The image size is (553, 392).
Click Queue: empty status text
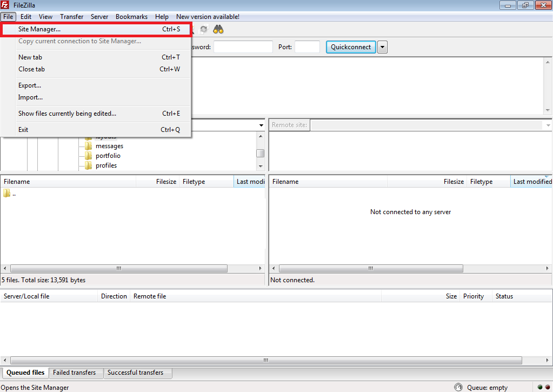487,388
